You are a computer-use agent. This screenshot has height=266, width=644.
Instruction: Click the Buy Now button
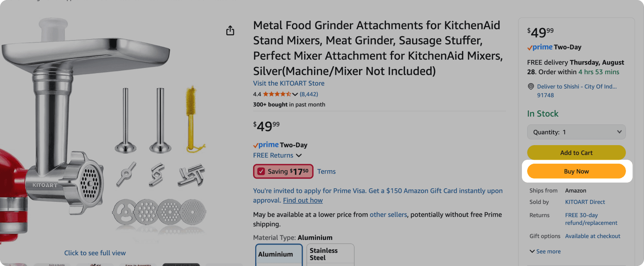[576, 171]
